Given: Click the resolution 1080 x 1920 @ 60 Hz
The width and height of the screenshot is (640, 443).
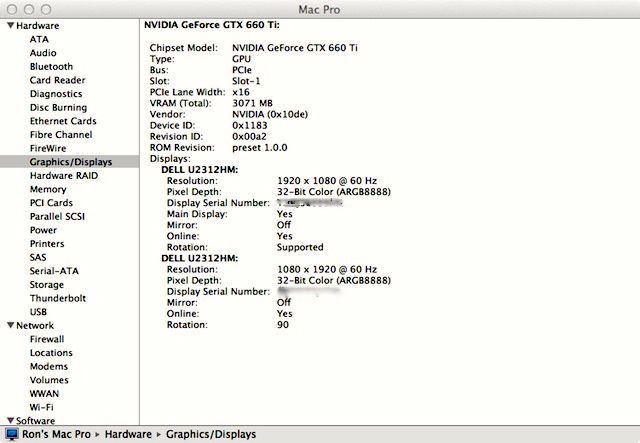Looking at the screenshot, I should (327, 269).
